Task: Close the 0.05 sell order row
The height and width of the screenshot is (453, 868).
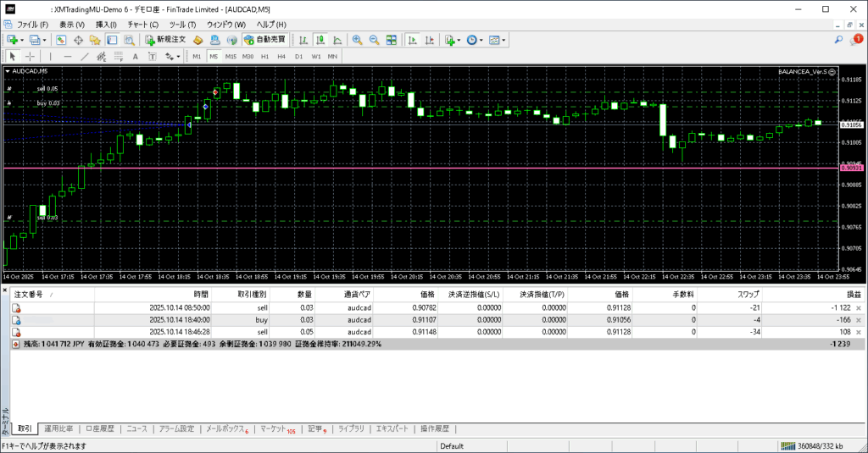Action: pyautogui.click(x=858, y=333)
